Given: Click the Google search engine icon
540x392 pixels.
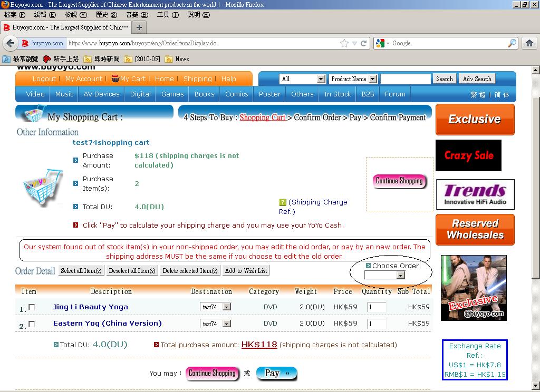Looking at the screenshot, I should pyautogui.click(x=380, y=43).
